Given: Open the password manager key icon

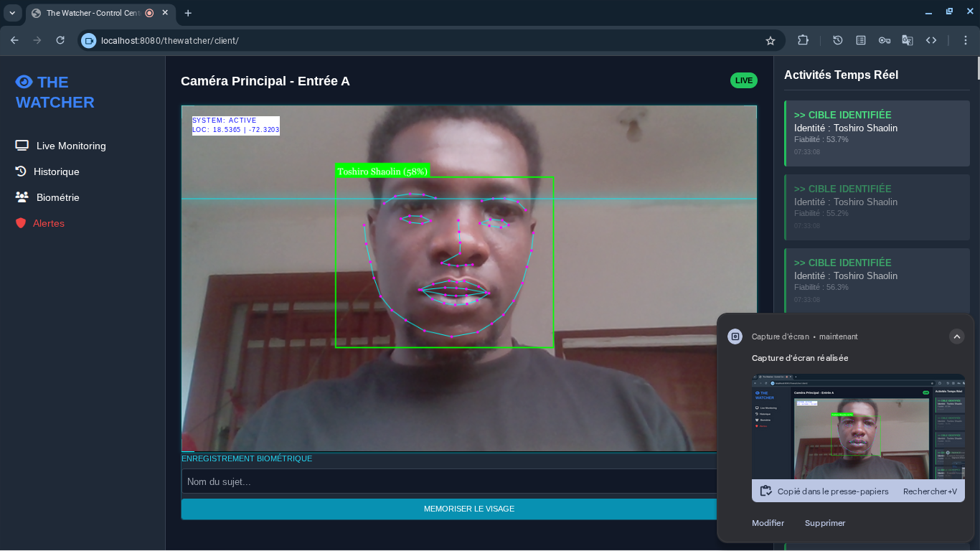Looking at the screenshot, I should (885, 41).
